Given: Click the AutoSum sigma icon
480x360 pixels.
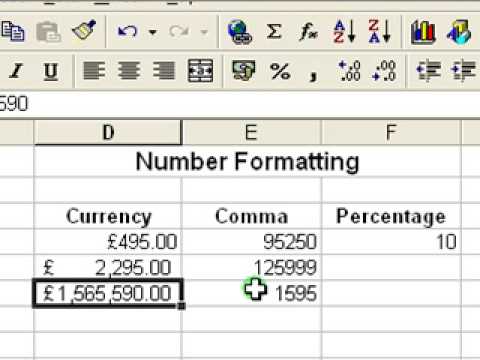Looking at the screenshot, I should tap(274, 32).
